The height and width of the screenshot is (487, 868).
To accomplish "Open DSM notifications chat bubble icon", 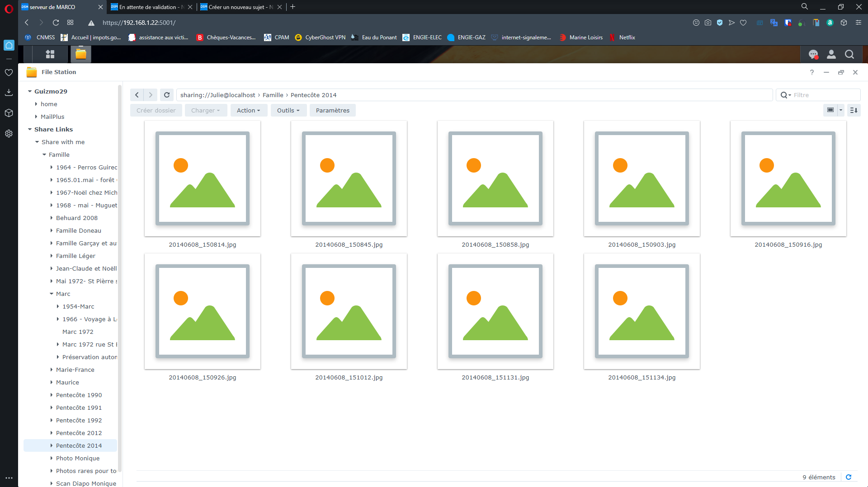I will click(813, 55).
